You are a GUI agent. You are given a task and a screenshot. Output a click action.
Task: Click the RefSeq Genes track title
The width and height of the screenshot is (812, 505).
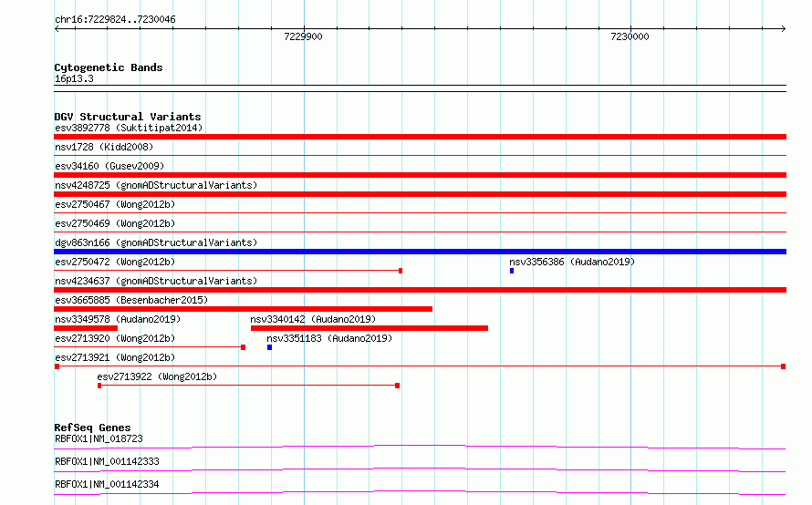click(x=92, y=428)
